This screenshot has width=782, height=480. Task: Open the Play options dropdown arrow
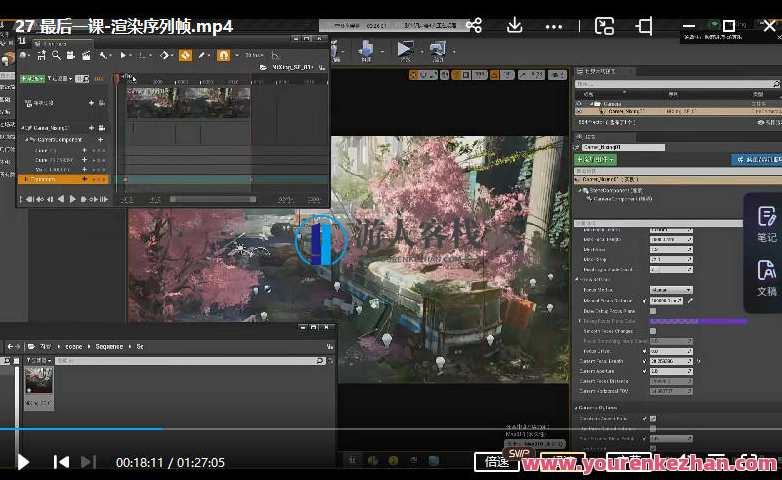coord(420,51)
